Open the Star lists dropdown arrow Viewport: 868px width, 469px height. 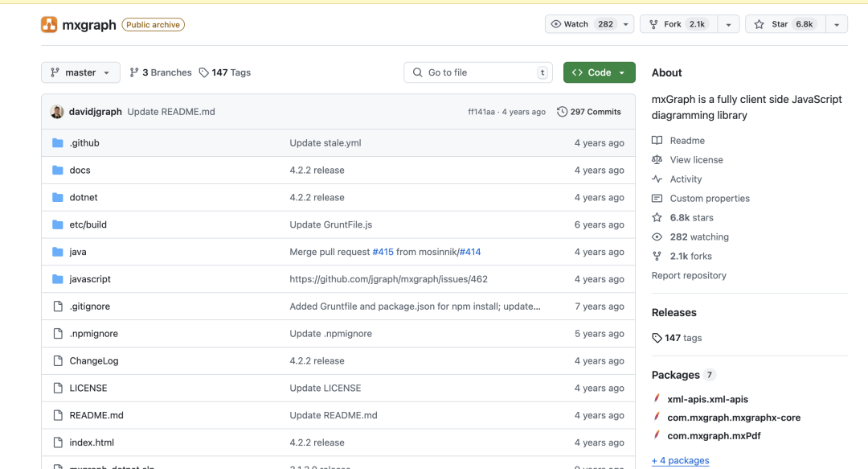[837, 24]
